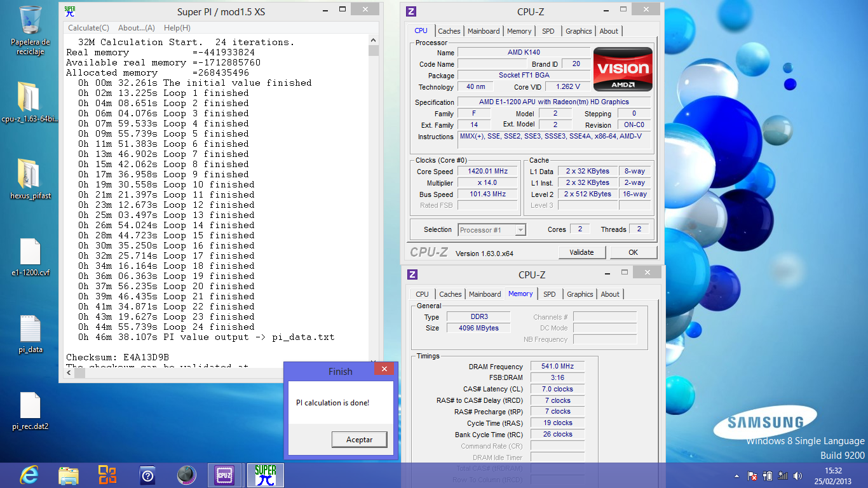
Task: Switch to Caches tab in processor CPU-Z window
Action: (x=449, y=31)
